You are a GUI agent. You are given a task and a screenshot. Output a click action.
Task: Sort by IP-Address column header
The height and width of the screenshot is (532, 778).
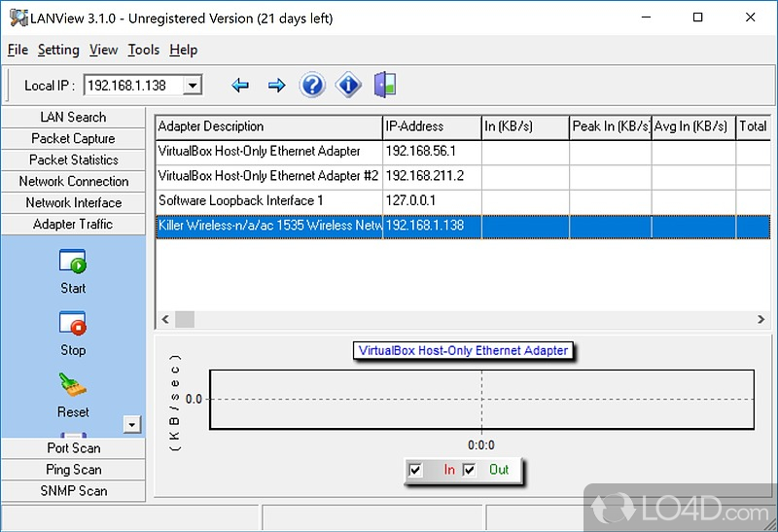432,127
